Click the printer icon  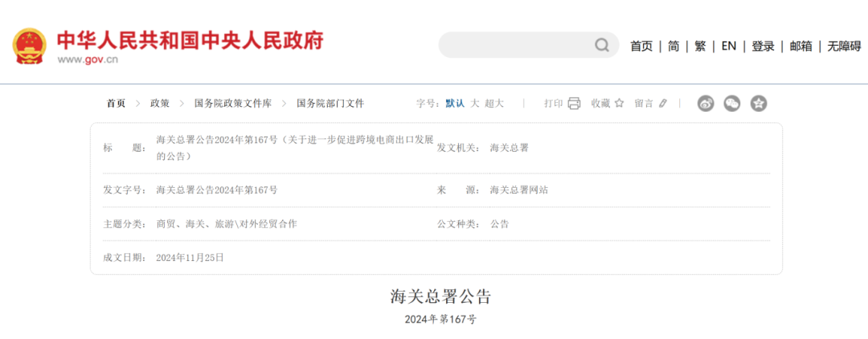(x=574, y=104)
